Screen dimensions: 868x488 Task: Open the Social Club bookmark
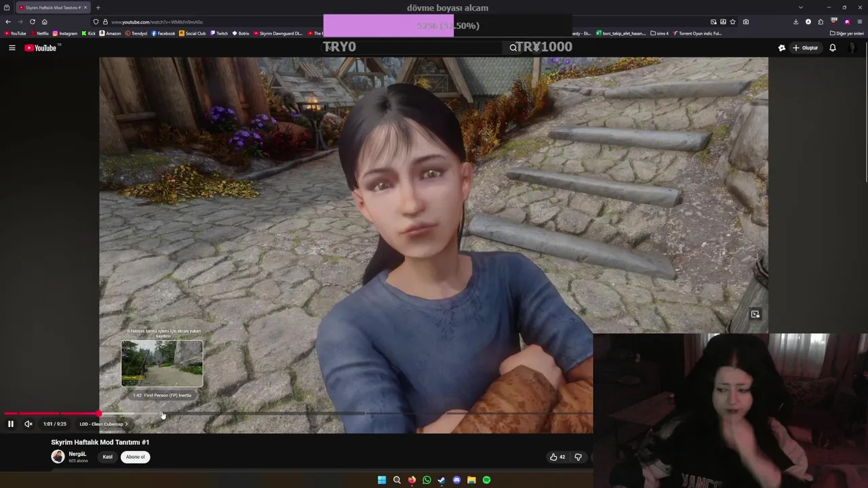point(193,33)
